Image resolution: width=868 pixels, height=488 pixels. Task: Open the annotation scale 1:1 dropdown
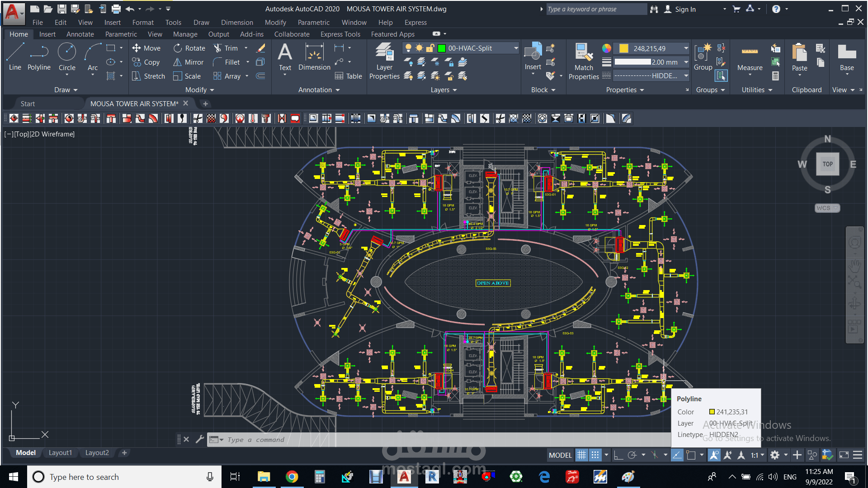click(758, 455)
